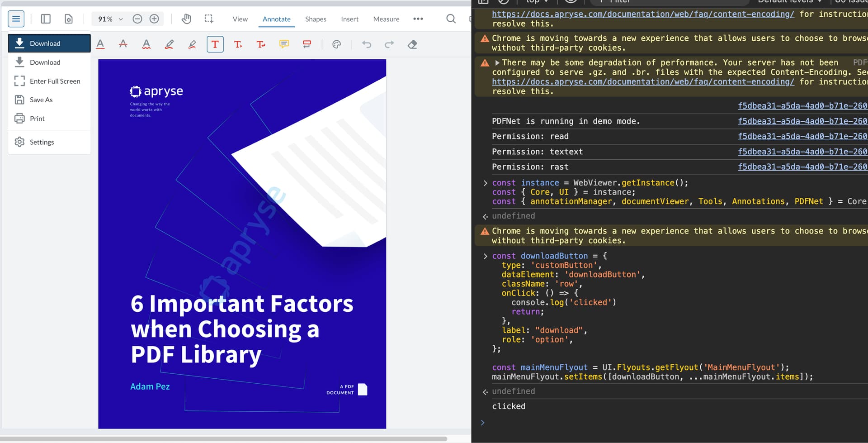Image resolution: width=868 pixels, height=443 pixels.
Task: Click the apryse logo on the cover page
Action: pyautogui.click(x=156, y=91)
